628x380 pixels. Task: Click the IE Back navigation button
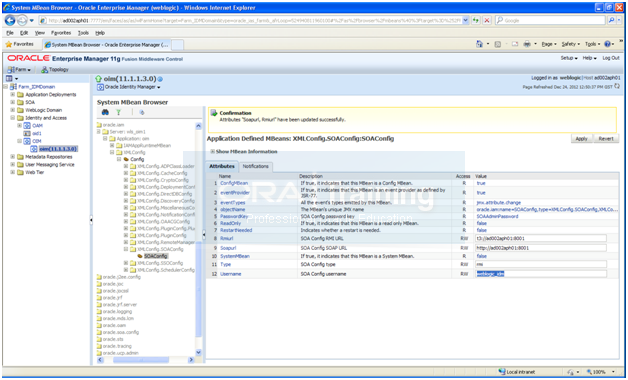point(10,20)
